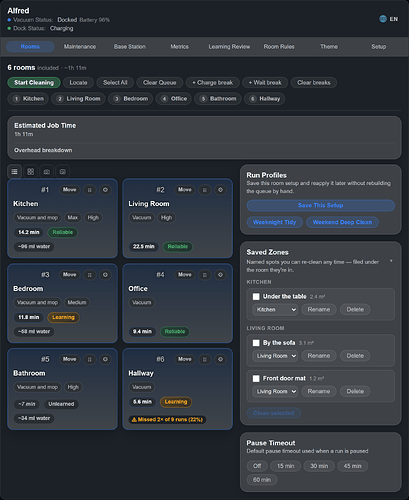The height and width of the screenshot is (500, 409).
Task: Toggle the Kitchen chip in the room queue
Action: 28,99
